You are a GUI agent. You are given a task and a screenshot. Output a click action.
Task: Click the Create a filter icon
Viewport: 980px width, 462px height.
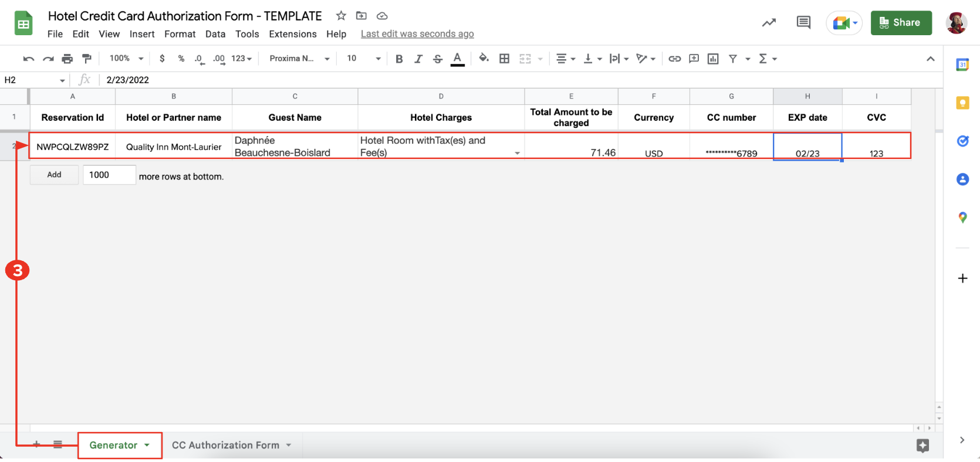coord(733,59)
